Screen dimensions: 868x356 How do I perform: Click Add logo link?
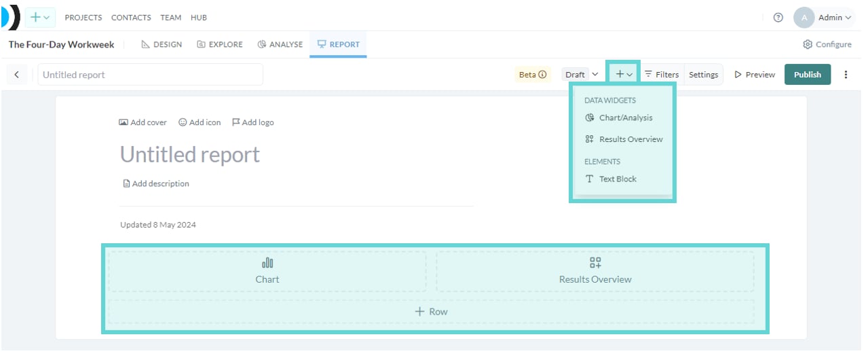tap(253, 122)
